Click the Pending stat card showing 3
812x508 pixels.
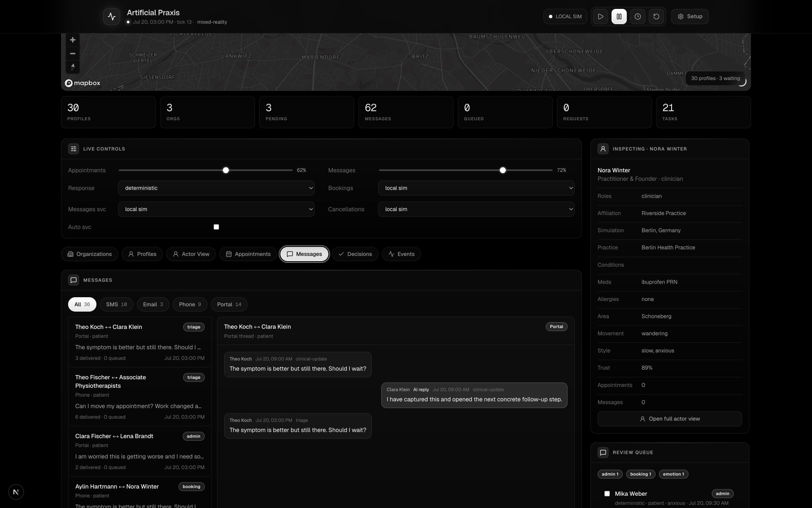coord(307,112)
